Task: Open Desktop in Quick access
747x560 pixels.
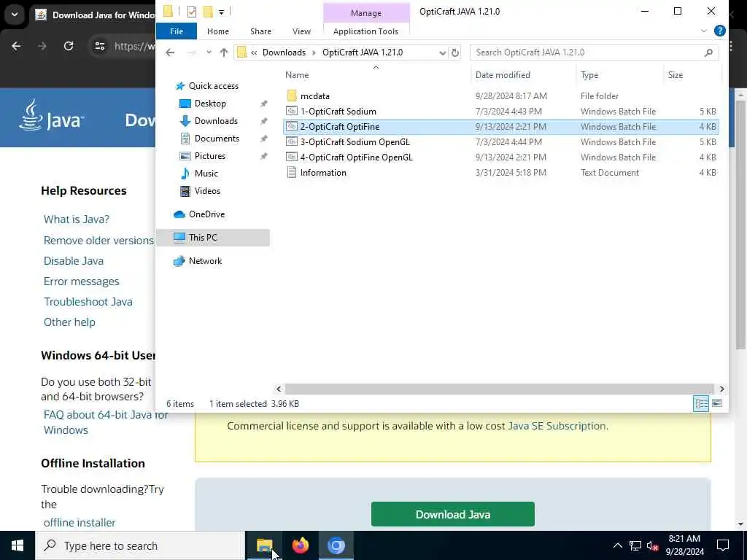Action: click(209, 104)
